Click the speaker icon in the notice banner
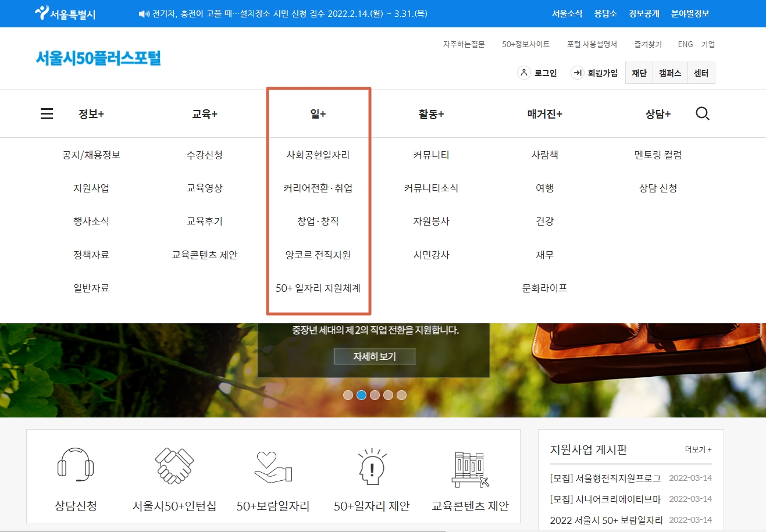The height and width of the screenshot is (532, 766). tap(143, 13)
